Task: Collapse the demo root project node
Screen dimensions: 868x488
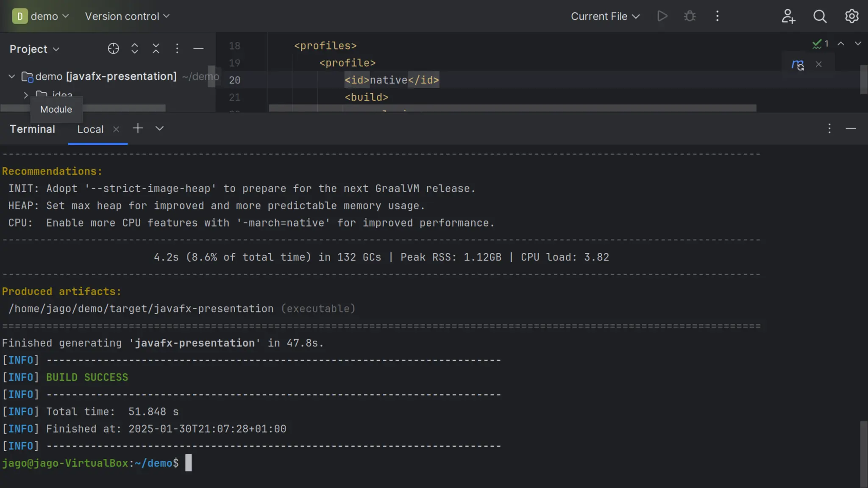Action: (x=12, y=77)
